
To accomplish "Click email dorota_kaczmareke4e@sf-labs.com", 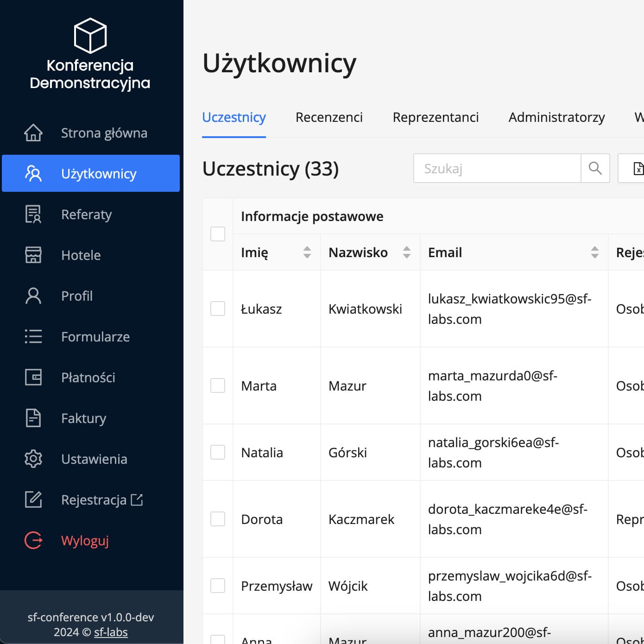I will pyautogui.click(x=507, y=519).
